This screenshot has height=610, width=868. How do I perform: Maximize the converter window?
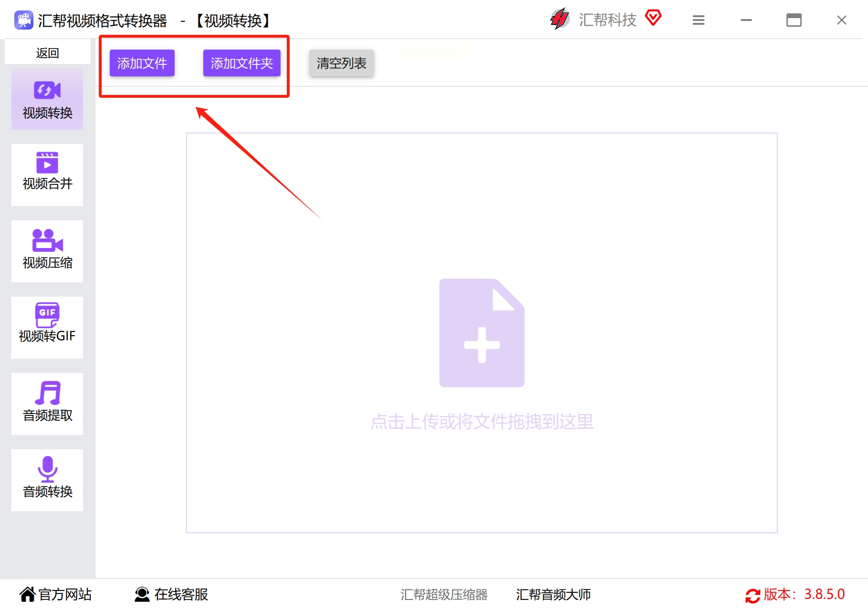pyautogui.click(x=794, y=20)
